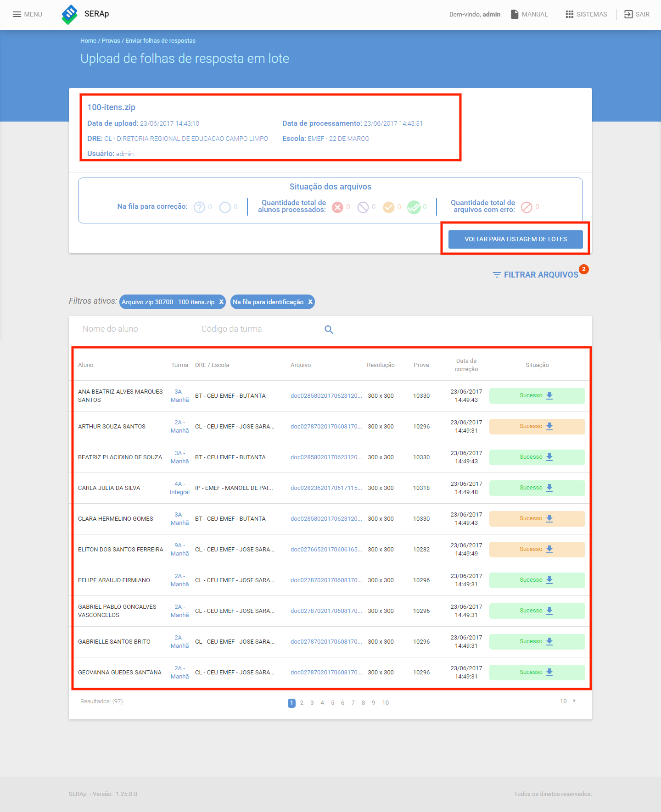Click VOLTAR PARA LISTAGEM DE LOTES button

[x=515, y=239]
